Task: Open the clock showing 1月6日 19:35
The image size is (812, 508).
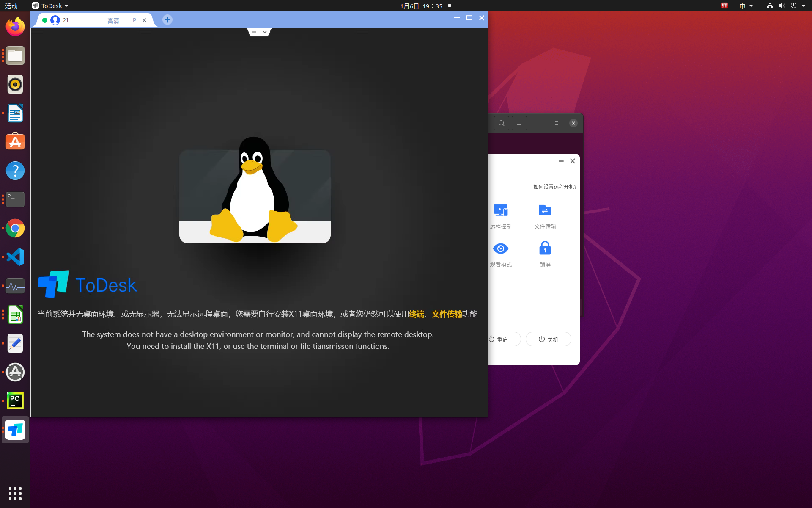Action: [421, 6]
